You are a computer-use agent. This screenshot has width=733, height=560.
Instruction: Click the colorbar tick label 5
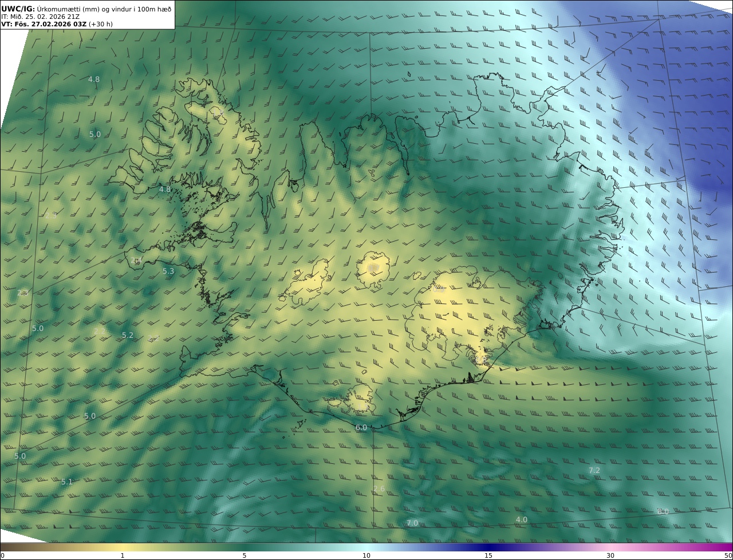tap(245, 556)
